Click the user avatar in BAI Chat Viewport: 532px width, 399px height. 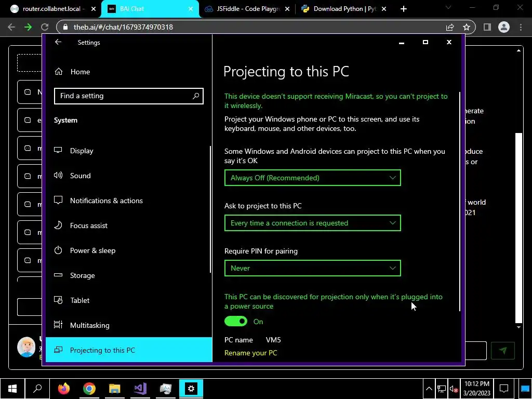point(26,347)
